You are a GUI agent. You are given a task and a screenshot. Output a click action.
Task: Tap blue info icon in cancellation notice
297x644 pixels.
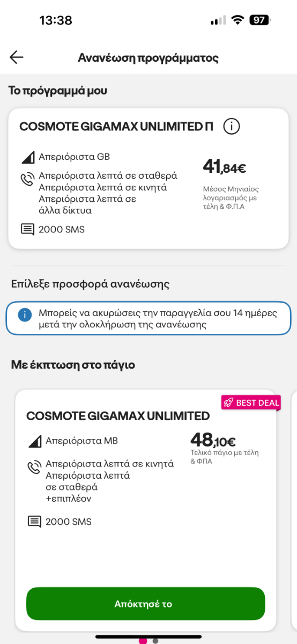click(25, 315)
